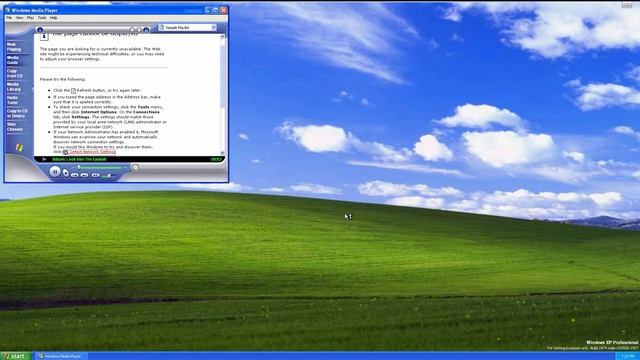Pause playback in Windows Media Player
Screen dimensions: 640x360
[55, 172]
